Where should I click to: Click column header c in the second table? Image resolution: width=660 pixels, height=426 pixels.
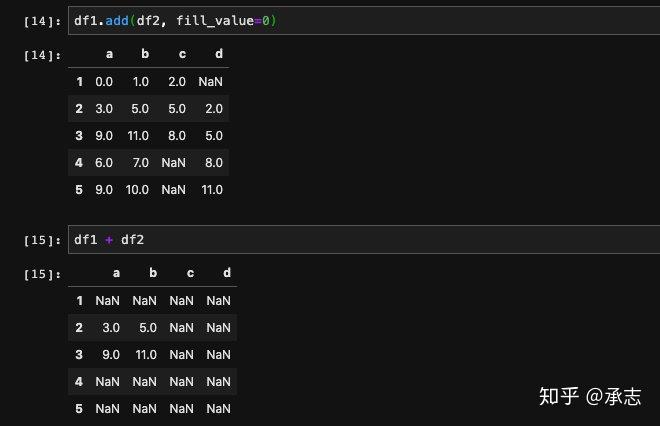pyautogui.click(x=190, y=273)
